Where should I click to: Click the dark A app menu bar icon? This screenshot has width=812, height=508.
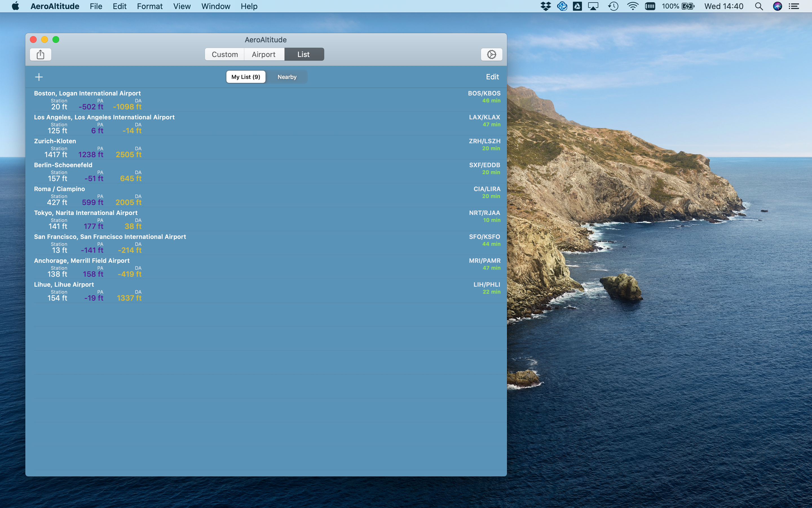pos(577,6)
